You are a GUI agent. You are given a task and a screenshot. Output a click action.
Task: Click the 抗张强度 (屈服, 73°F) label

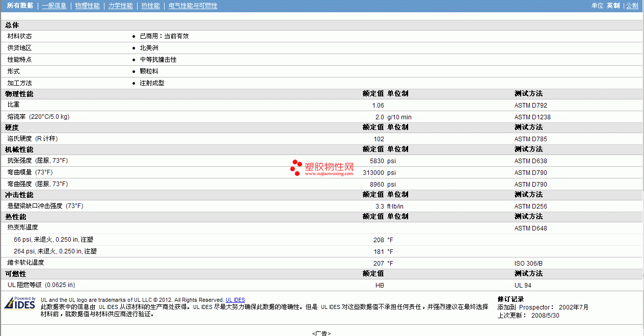[x=38, y=161]
